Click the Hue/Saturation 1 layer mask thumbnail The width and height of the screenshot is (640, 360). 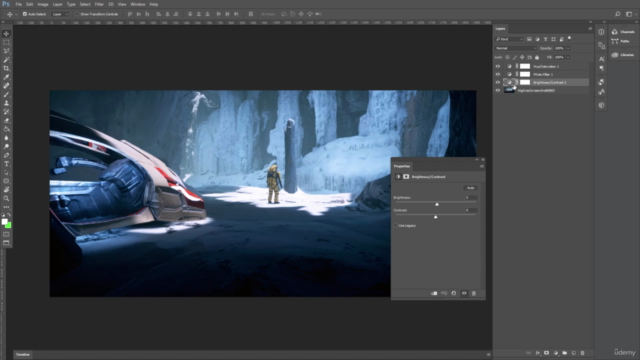pyautogui.click(x=525, y=66)
